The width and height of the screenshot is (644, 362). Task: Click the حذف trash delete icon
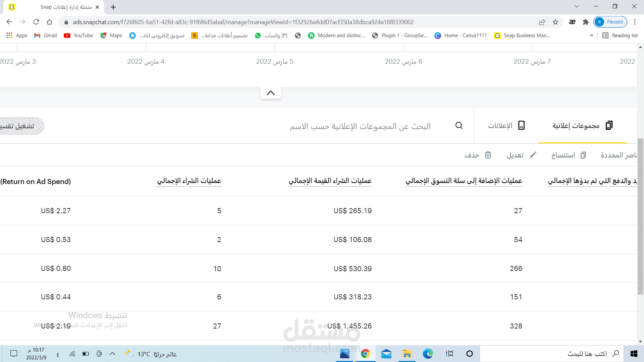[488, 155]
